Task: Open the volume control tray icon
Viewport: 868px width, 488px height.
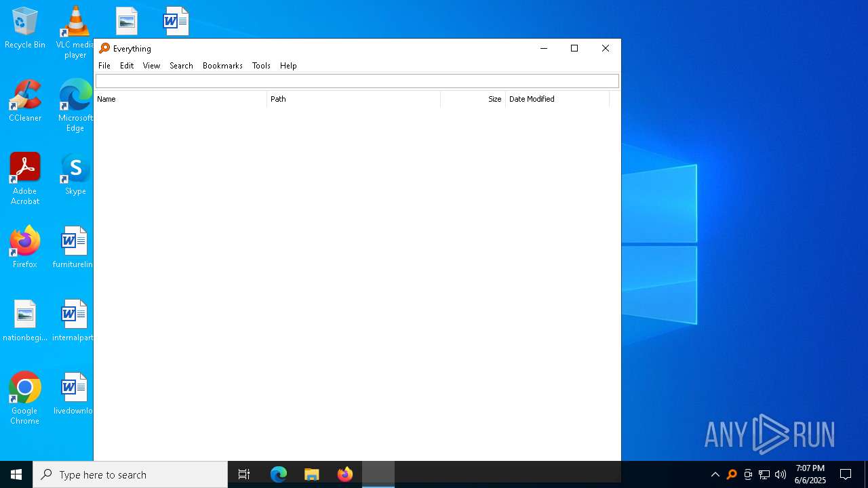Action: 781,474
